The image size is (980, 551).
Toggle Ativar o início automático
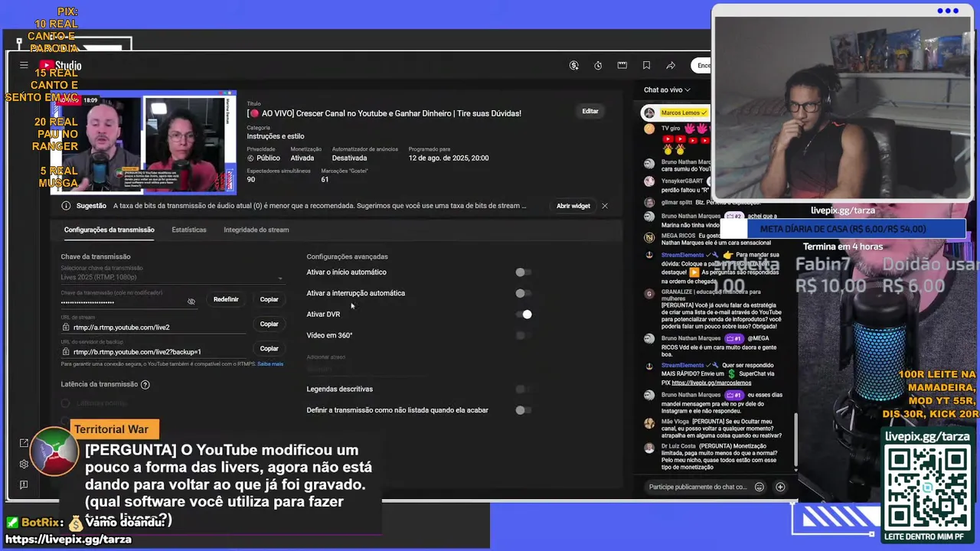tap(524, 272)
